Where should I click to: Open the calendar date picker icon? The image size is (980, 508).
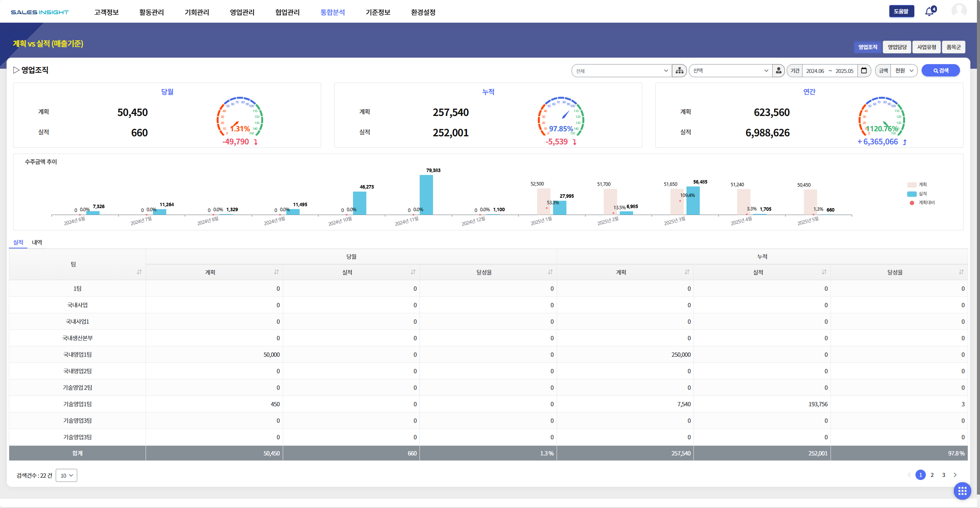pos(864,71)
